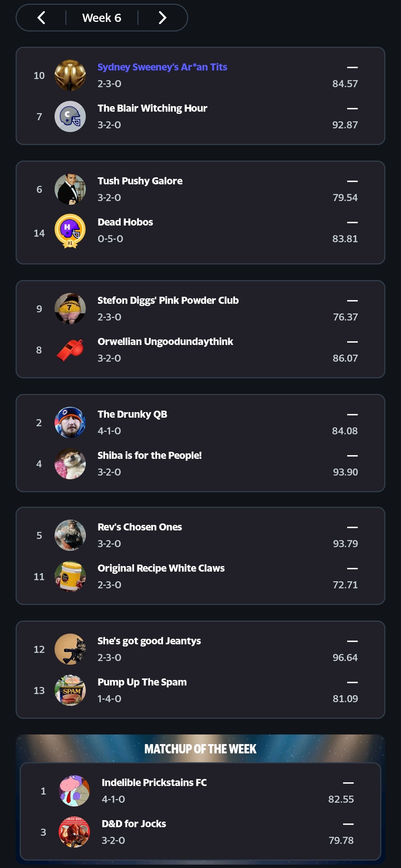Click She's got good Jeantys cat avatar
Viewport: 401px width, 868px height.
[70, 649]
